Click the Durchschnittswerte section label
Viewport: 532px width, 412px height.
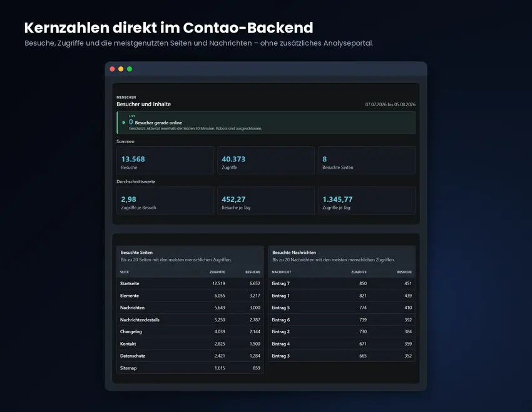point(136,181)
